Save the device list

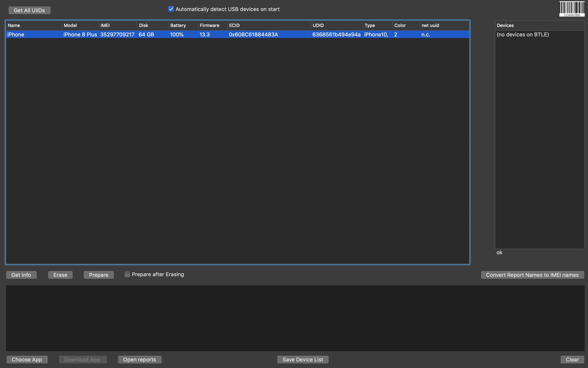pyautogui.click(x=303, y=359)
